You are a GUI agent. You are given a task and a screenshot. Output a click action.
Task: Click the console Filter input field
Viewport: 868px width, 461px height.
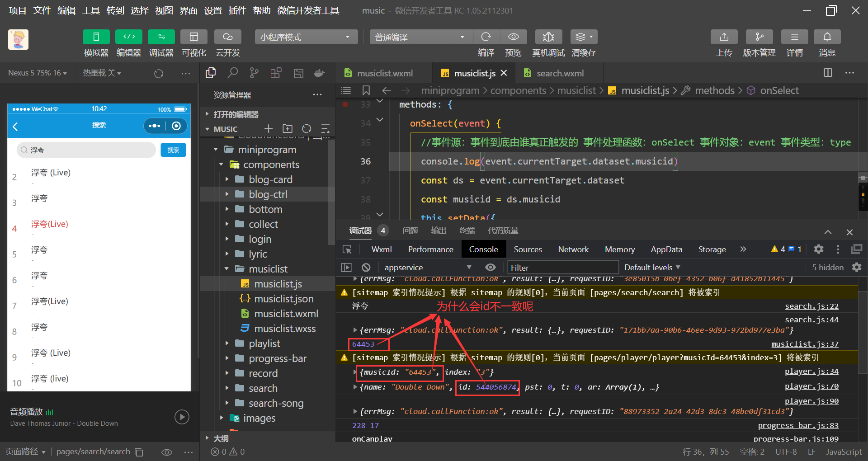562,268
